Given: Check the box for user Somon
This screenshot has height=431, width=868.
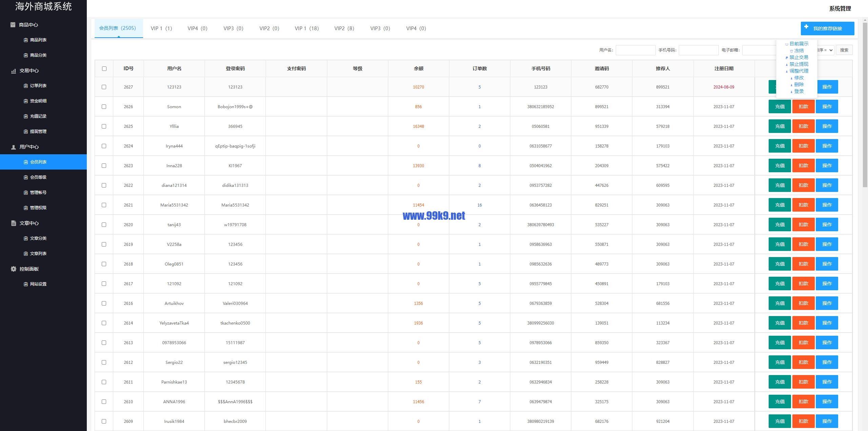Looking at the screenshot, I should [x=104, y=107].
